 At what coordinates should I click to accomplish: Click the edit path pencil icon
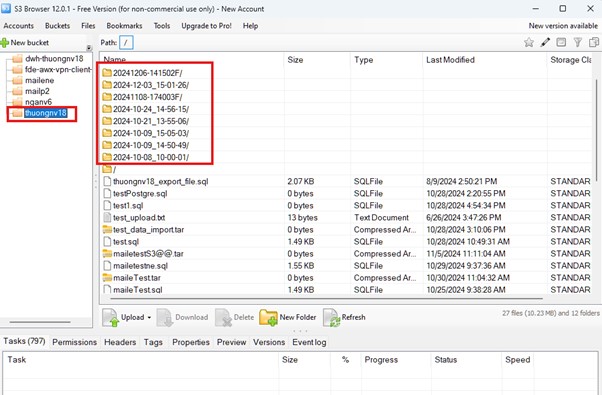[545, 42]
